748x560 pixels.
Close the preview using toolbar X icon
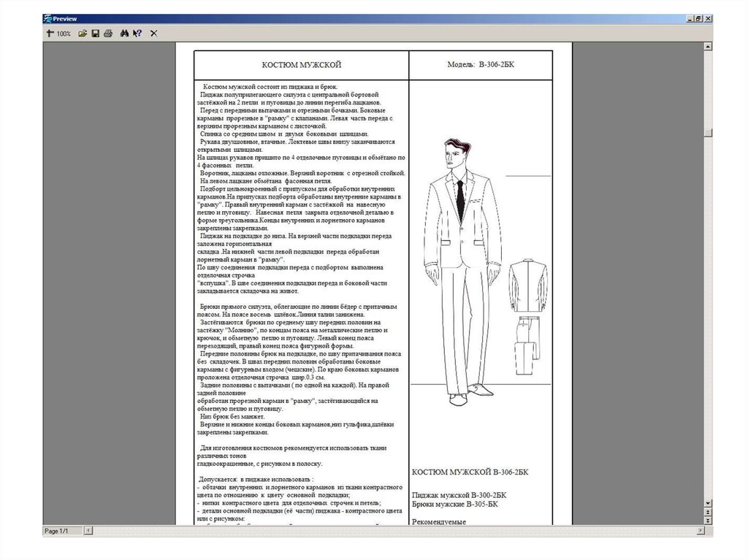(153, 34)
